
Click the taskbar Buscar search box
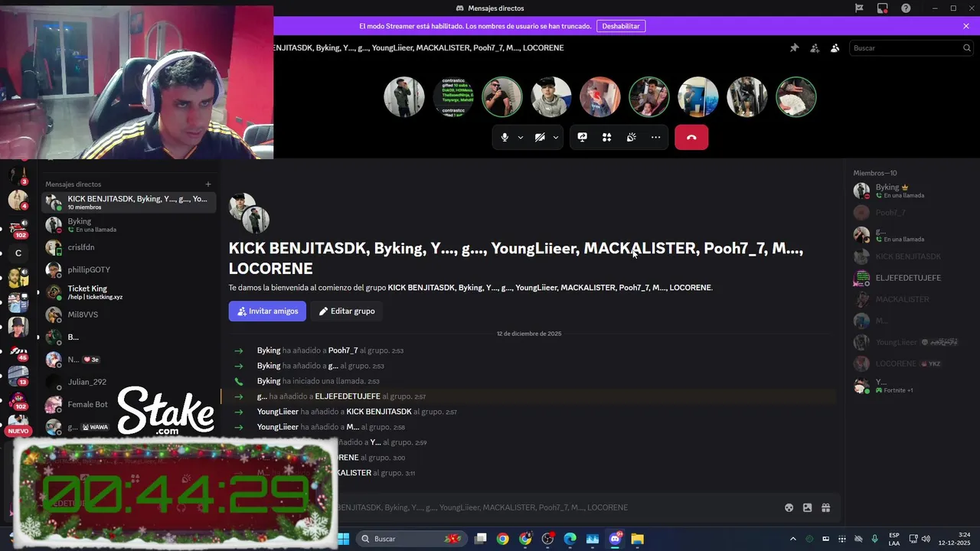click(x=410, y=539)
